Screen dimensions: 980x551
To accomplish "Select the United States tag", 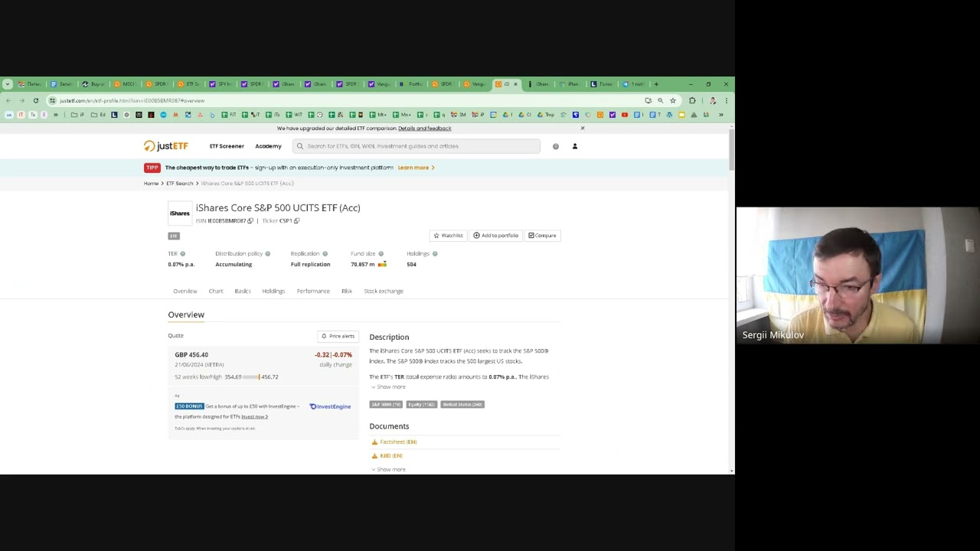I will 462,405.
